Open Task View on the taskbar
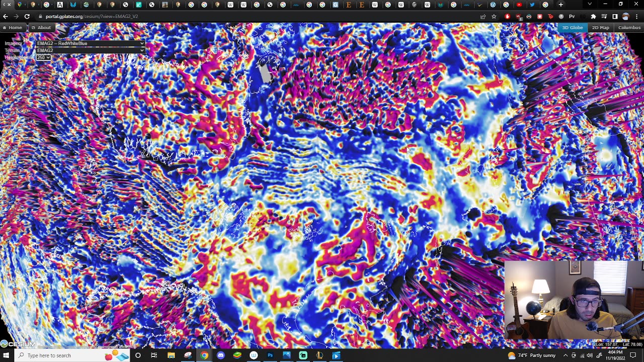 tap(154, 355)
